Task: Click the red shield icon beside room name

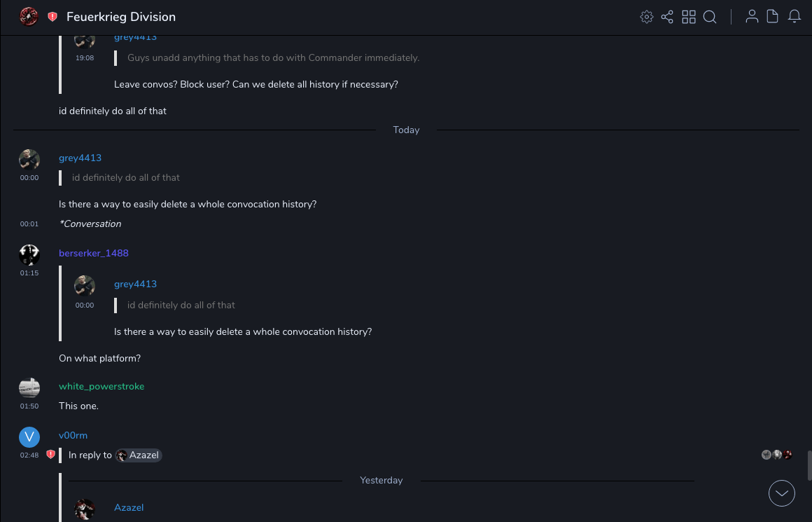Action: (x=52, y=17)
